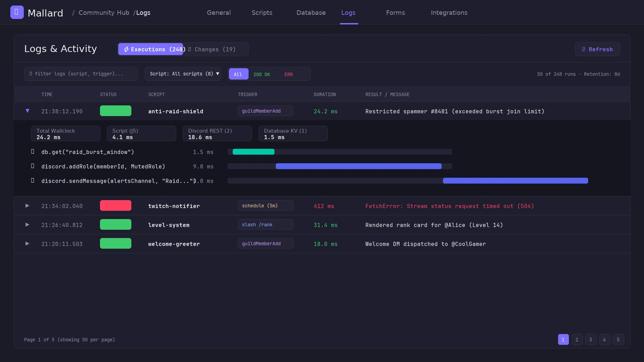Switch to Changes (19) view

coord(212,49)
